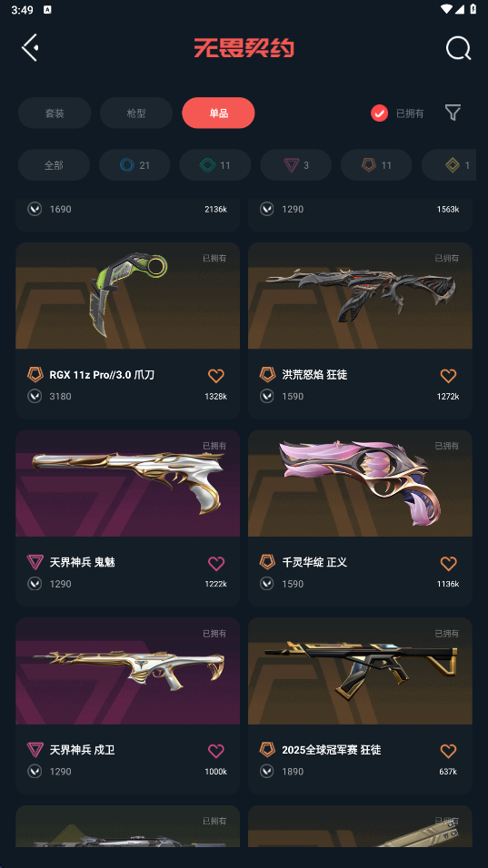The height and width of the screenshot is (868, 488).
Task: Open the search magnifier icon
Action: [x=459, y=48]
